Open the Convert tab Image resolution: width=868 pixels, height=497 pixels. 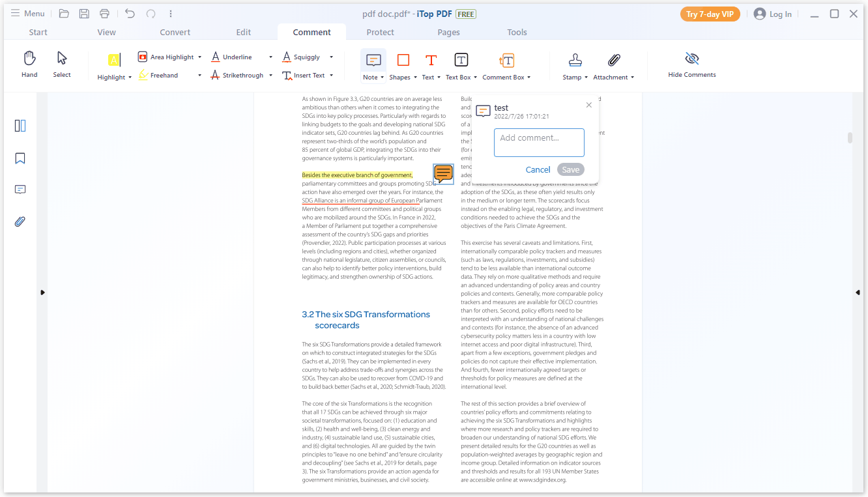click(175, 32)
